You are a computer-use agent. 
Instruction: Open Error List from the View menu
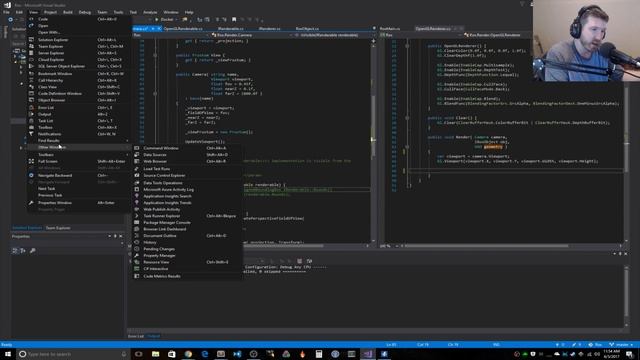click(x=78, y=107)
